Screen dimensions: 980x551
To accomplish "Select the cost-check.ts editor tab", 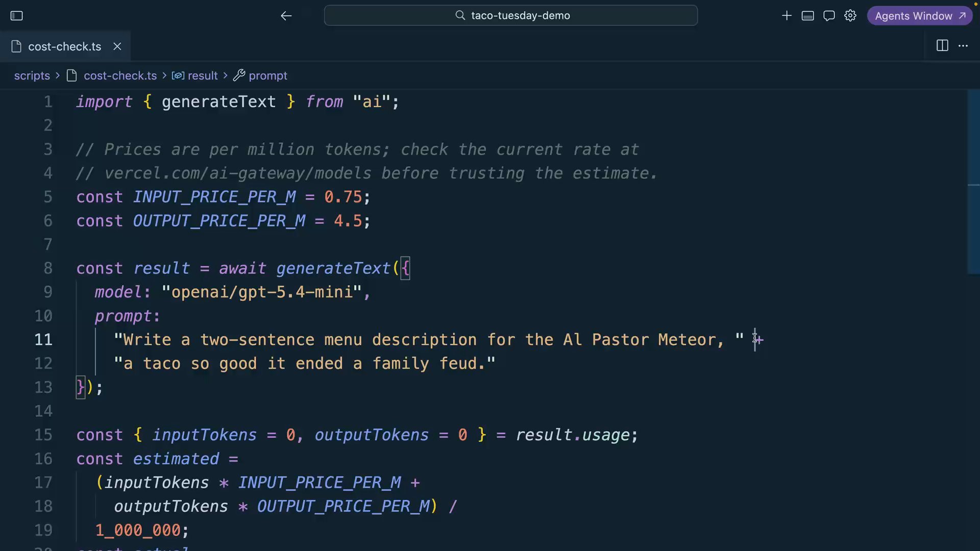I will 65,46.
